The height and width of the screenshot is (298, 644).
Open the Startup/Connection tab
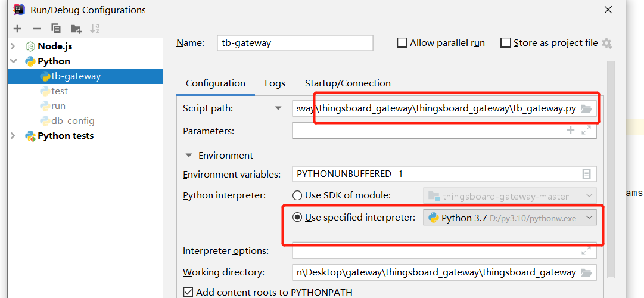click(x=348, y=83)
